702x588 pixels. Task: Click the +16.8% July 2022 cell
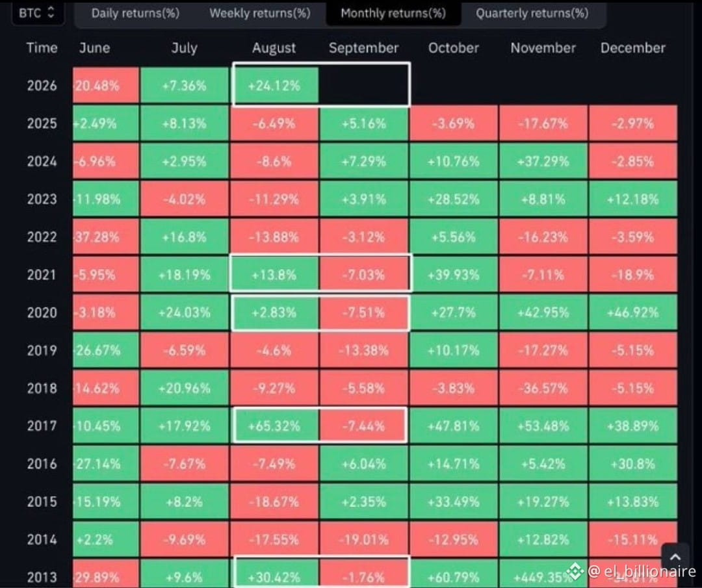click(x=185, y=236)
